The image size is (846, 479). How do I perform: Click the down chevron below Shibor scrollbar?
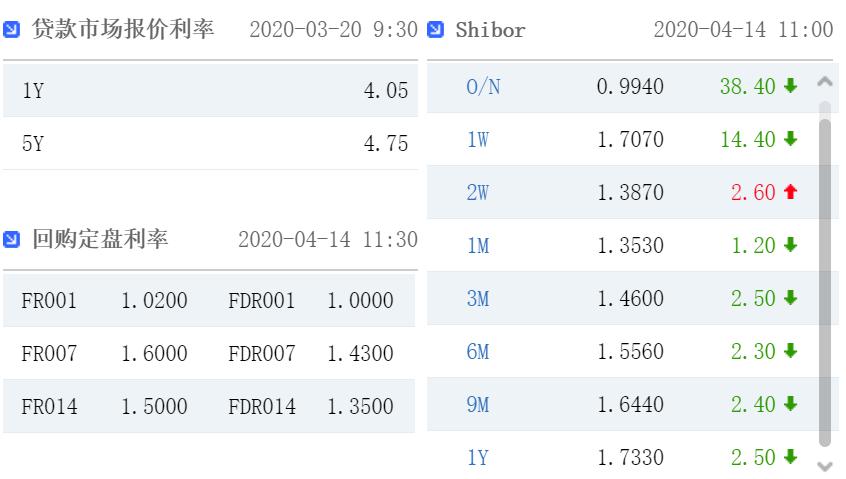825,466
